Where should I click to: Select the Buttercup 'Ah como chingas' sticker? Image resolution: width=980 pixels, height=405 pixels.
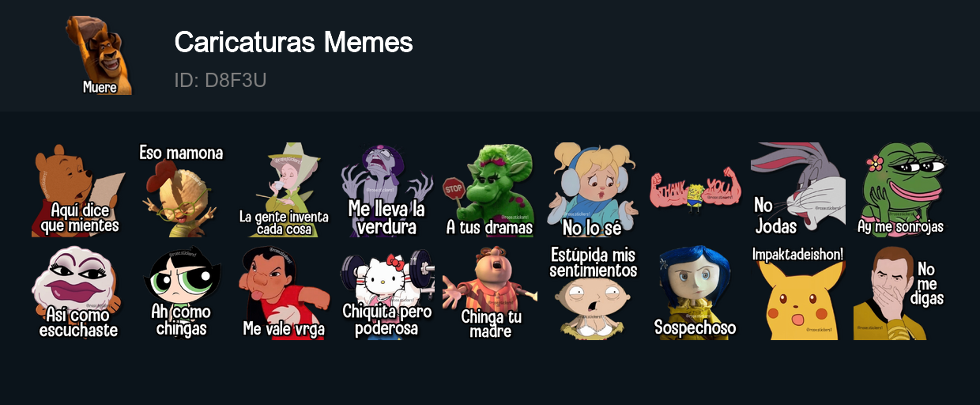click(182, 293)
